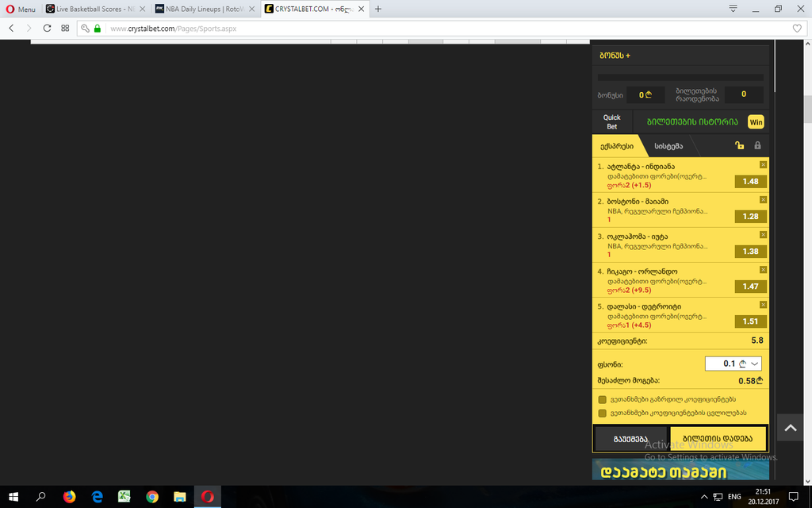
Task: Click the dark cancel bet button
Action: click(630, 439)
